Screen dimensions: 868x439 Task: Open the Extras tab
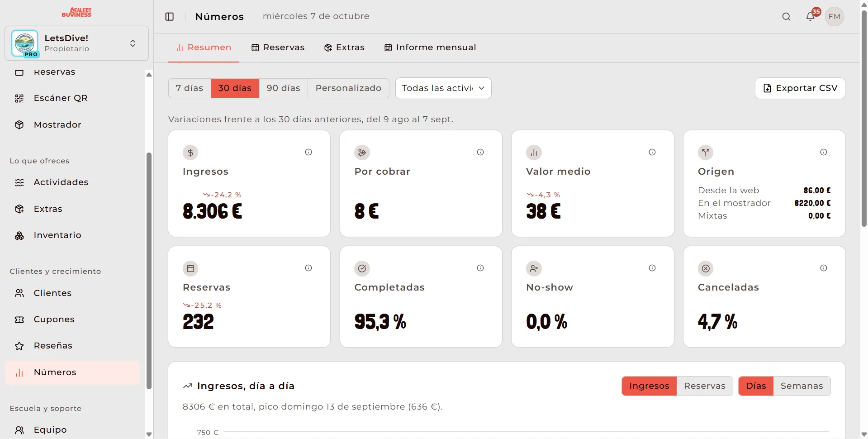coord(345,48)
